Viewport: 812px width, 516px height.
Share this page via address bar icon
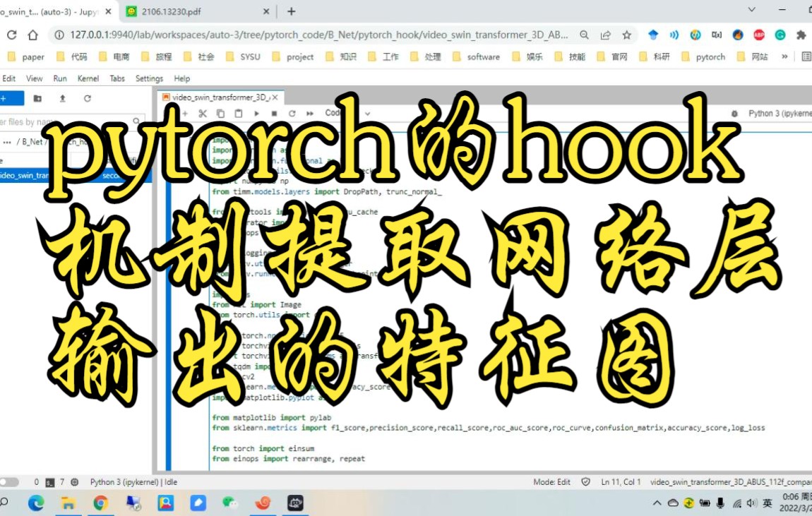(605, 35)
